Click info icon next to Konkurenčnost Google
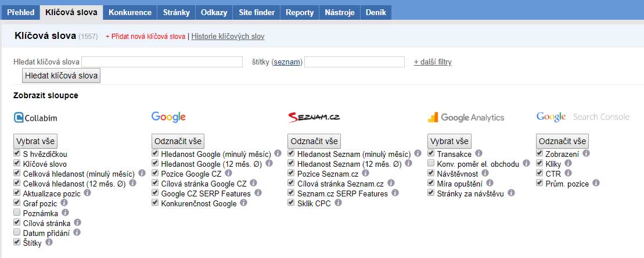Image resolution: width=644 pixels, height=258 pixels. [x=243, y=203]
